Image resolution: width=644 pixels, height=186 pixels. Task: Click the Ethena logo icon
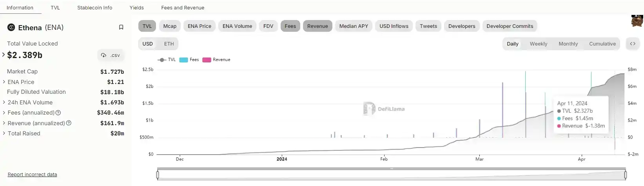click(11, 27)
